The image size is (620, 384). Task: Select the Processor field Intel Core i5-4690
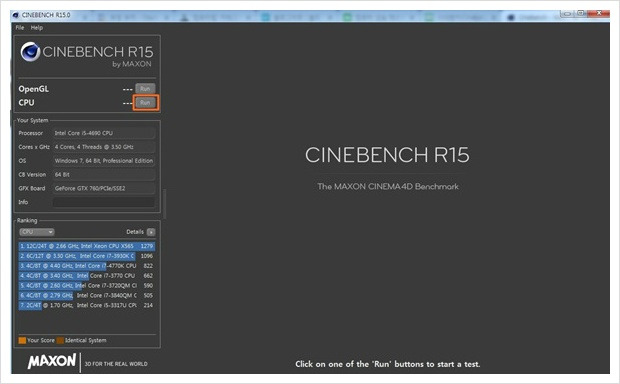(104, 133)
